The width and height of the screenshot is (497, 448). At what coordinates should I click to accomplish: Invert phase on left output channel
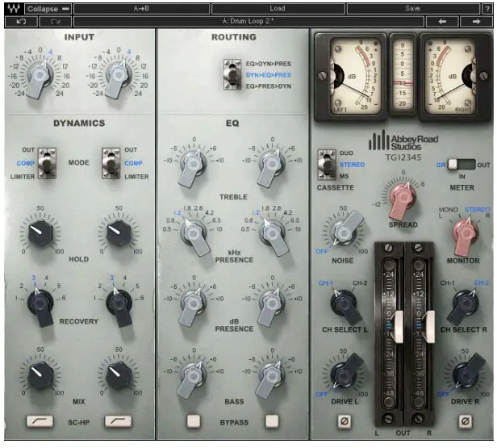(345, 421)
